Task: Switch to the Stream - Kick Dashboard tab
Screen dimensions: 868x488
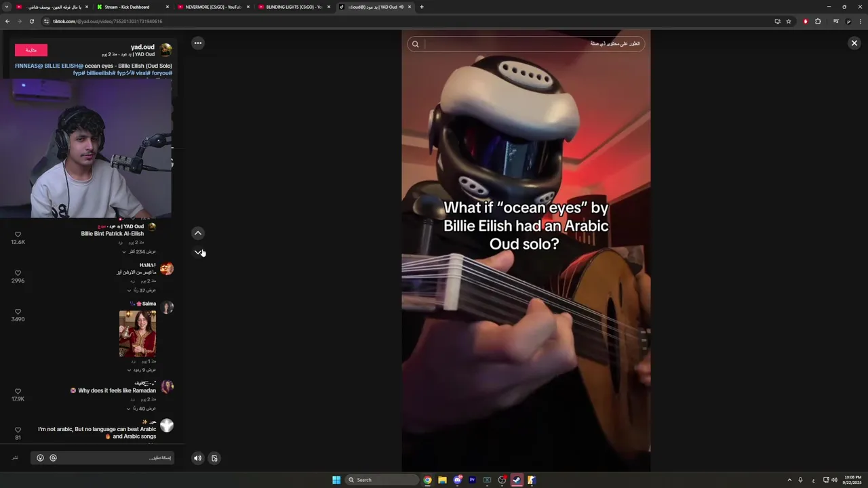Action: (x=132, y=7)
